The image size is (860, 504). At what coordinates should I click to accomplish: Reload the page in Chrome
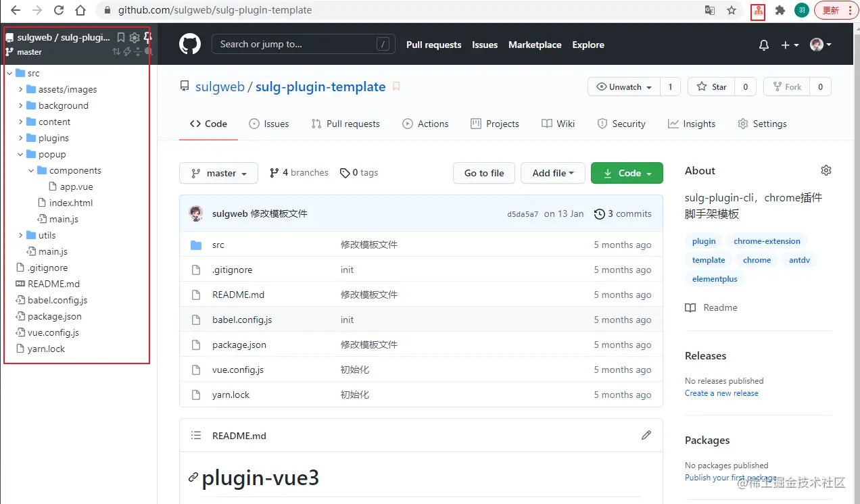59,11
